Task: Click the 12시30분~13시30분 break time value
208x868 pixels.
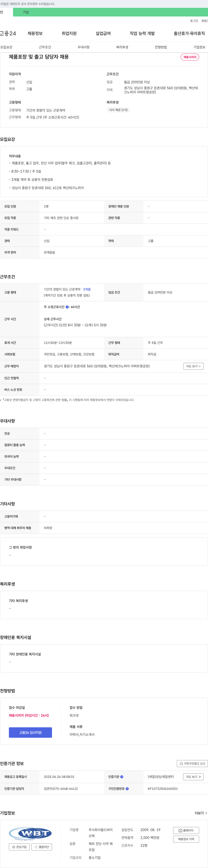Action: 58,343
